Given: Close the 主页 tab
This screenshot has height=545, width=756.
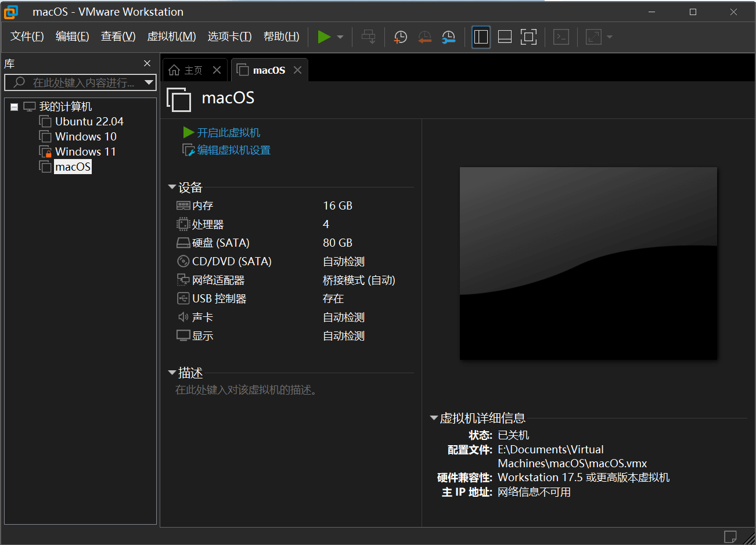Looking at the screenshot, I should [217, 70].
